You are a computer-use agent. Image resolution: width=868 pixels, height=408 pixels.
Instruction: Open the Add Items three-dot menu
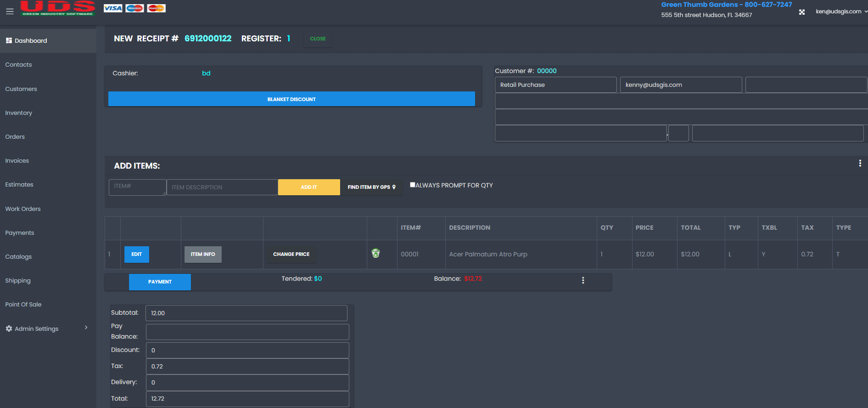click(860, 163)
